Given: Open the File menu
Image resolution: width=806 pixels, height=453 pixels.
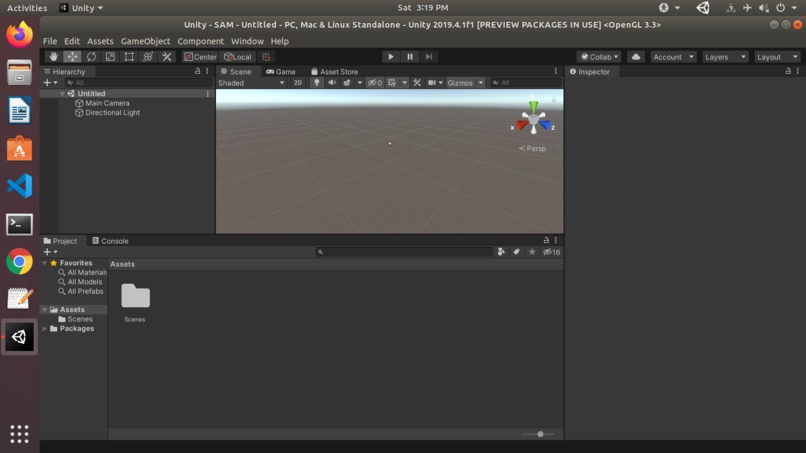Looking at the screenshot, I should pos(50,41).
